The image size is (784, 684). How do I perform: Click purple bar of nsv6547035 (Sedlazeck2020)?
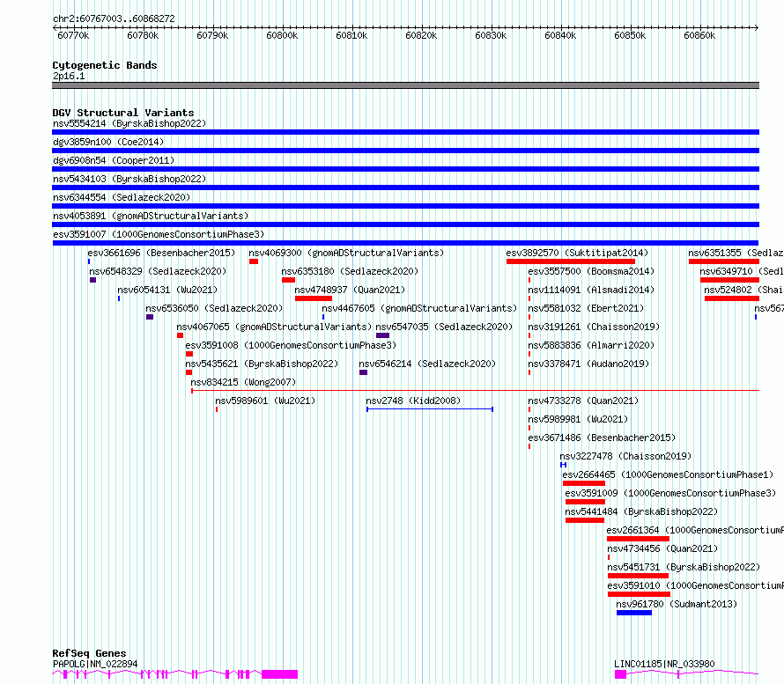[x=382, y=335]
